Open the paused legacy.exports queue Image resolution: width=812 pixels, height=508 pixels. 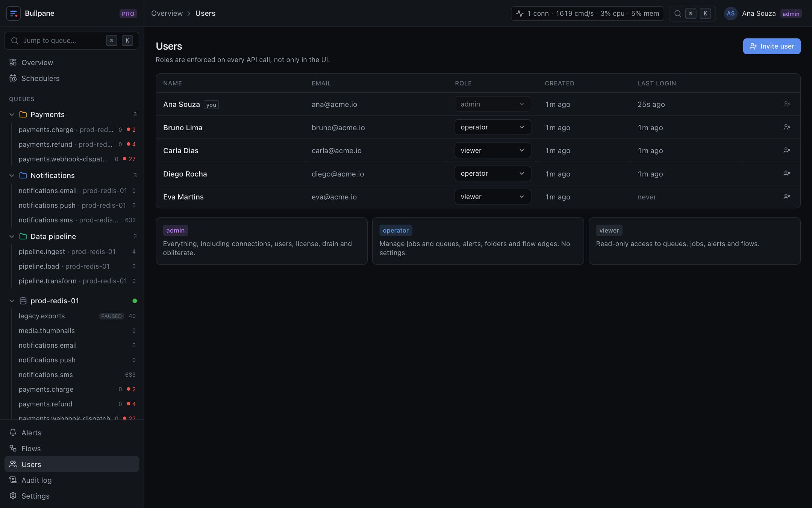pyautogui.click(x=76, y=316)
